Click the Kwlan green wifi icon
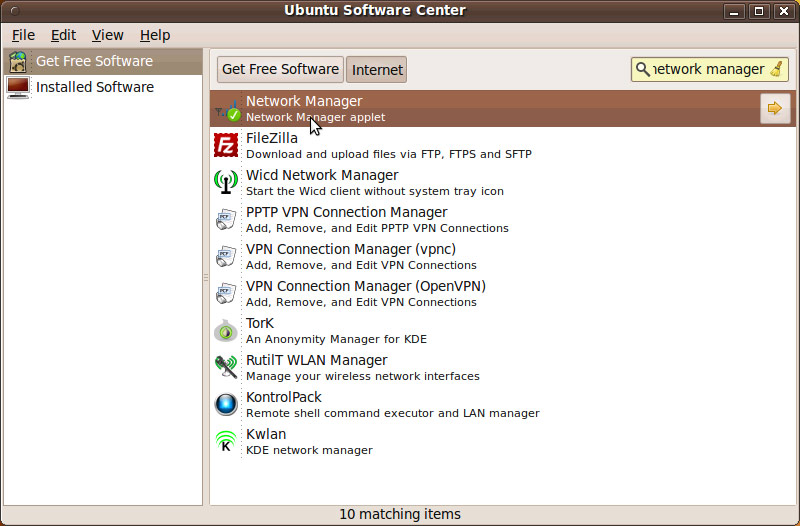Screen dimensions: 800x526 tap(226, 441)
